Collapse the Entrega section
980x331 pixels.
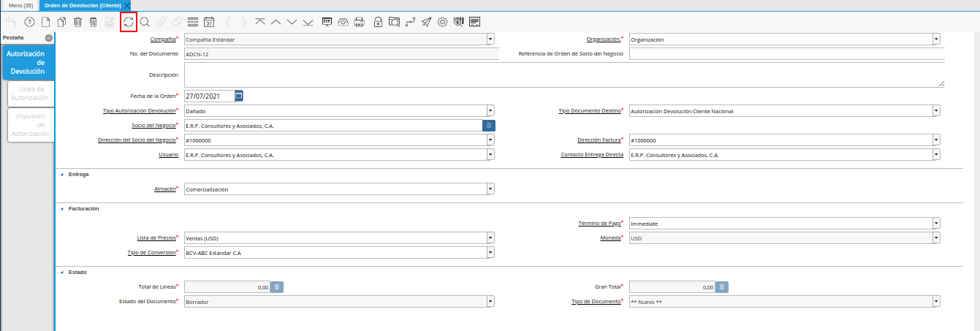coord(61,175)
